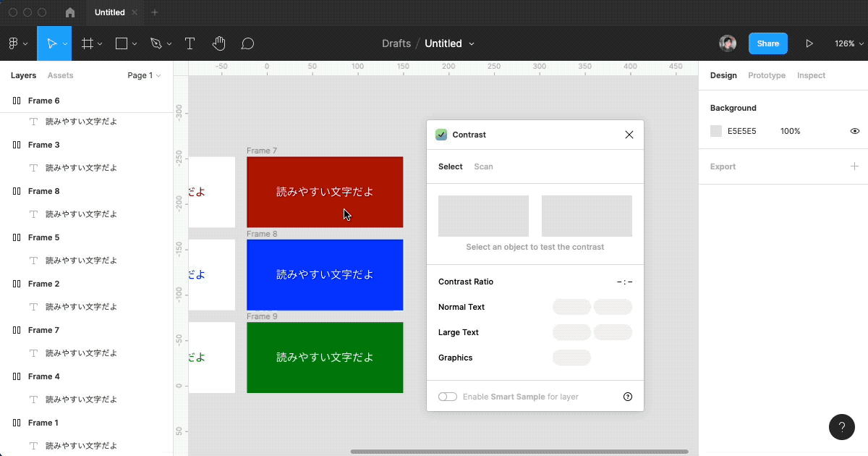This screenshot has width=868, height=456.
Task: Switch to the Prototype tab
Action: pyautogui.click(x=766, y=75)
